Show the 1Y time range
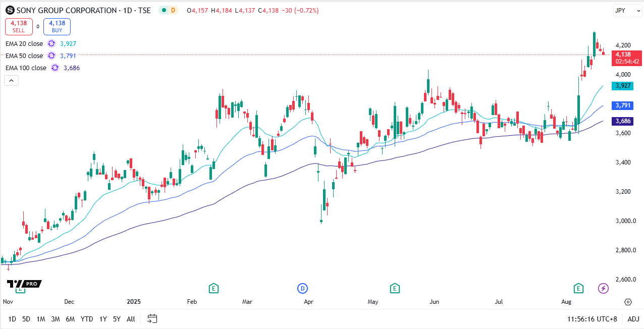The image size is (644, 329). [x=103, y=319]
